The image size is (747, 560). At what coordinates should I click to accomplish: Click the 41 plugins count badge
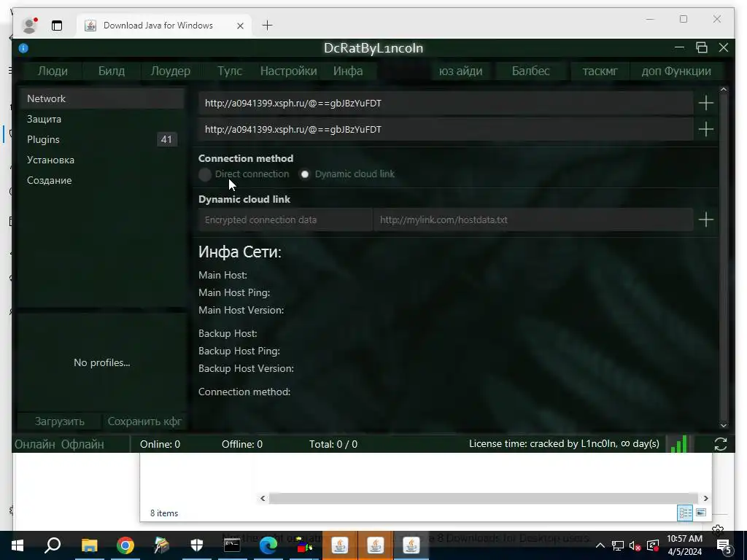[x=166, y=139]
